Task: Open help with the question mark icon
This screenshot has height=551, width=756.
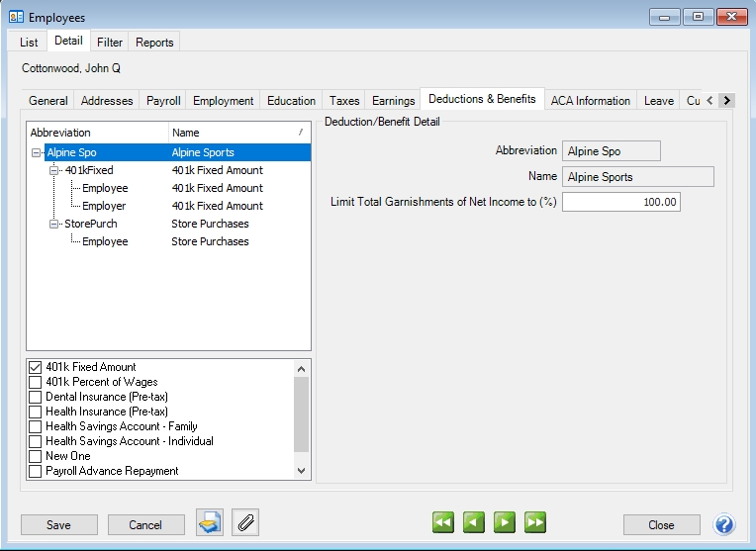Action: click(x=724, y=524)
